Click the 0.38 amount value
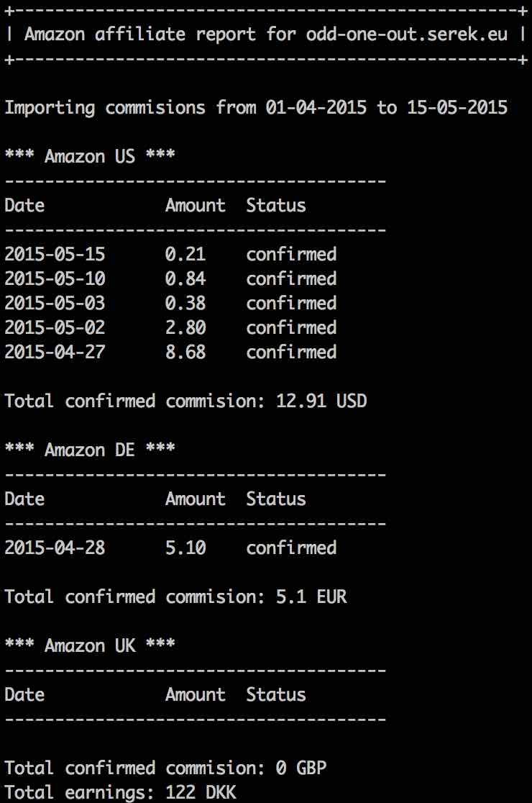The width and height of the screenshot is (532, 803). click(x=185, y=303)
